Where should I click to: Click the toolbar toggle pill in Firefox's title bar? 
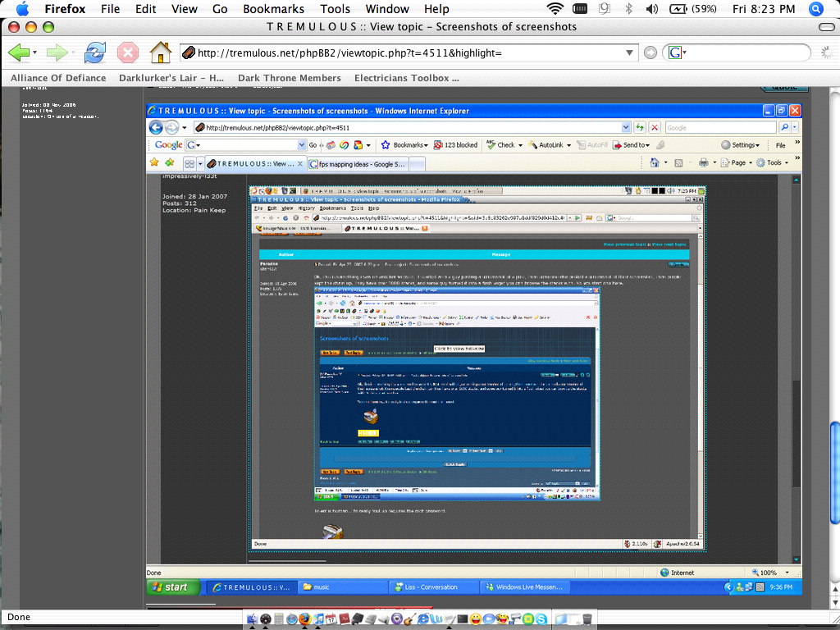[x=827, y=27]
